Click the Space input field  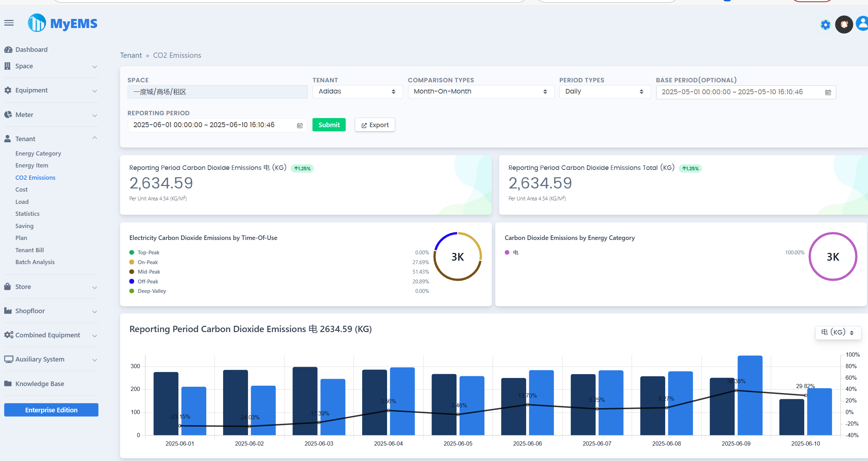(217, 92)
